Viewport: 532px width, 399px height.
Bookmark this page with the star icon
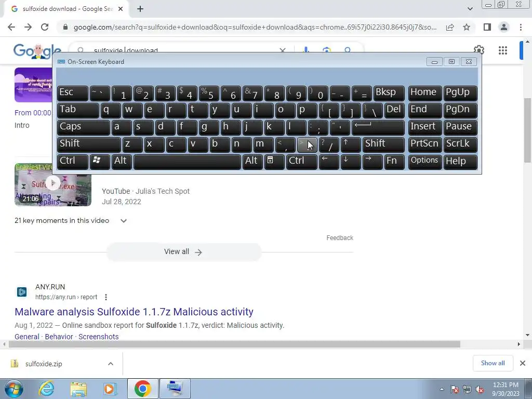[x=467, y=27]
